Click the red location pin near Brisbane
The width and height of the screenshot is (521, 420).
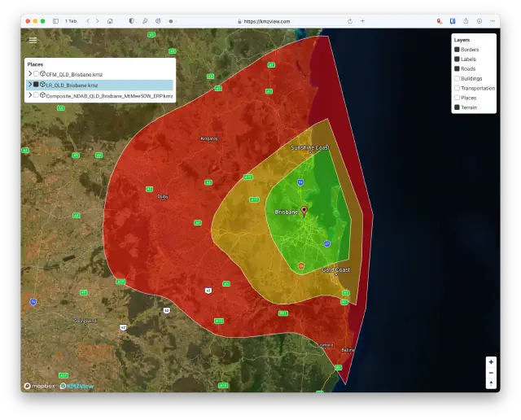click(x=304, y=212)
